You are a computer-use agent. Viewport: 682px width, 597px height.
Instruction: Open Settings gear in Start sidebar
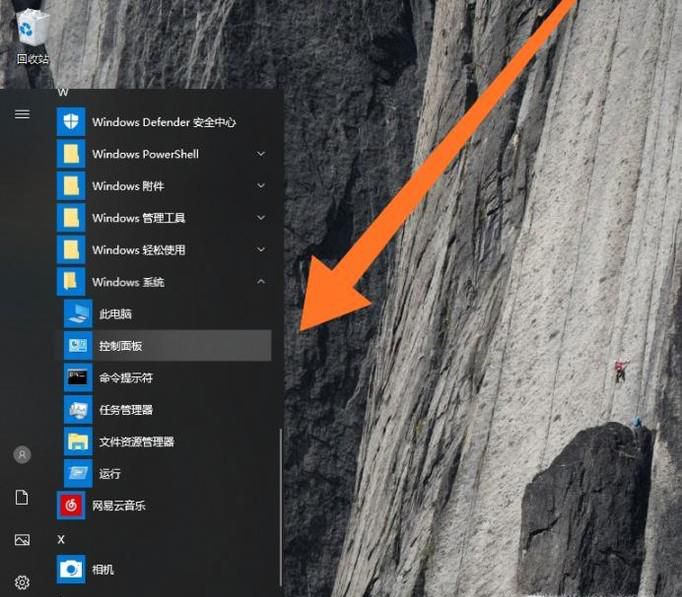point(22,582)
